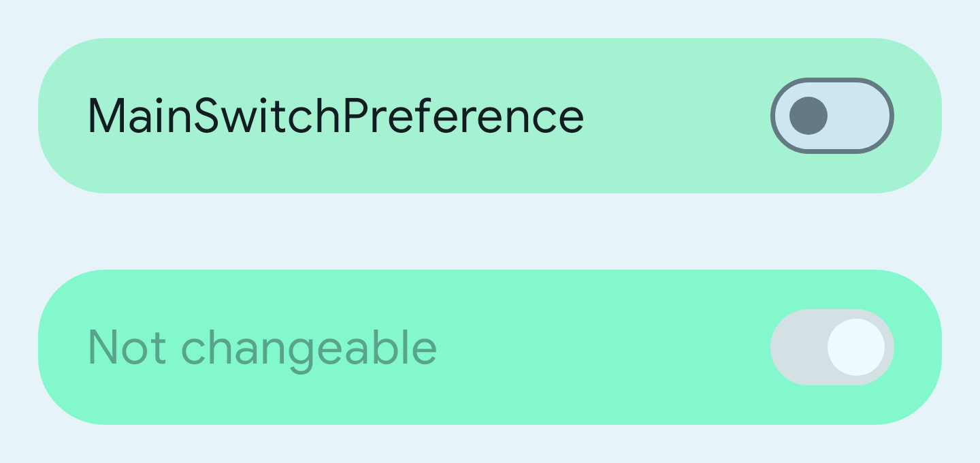Screen dimensions: 980x463
Task: Click the gray circle inside the top switch
Action: (808, 116)
